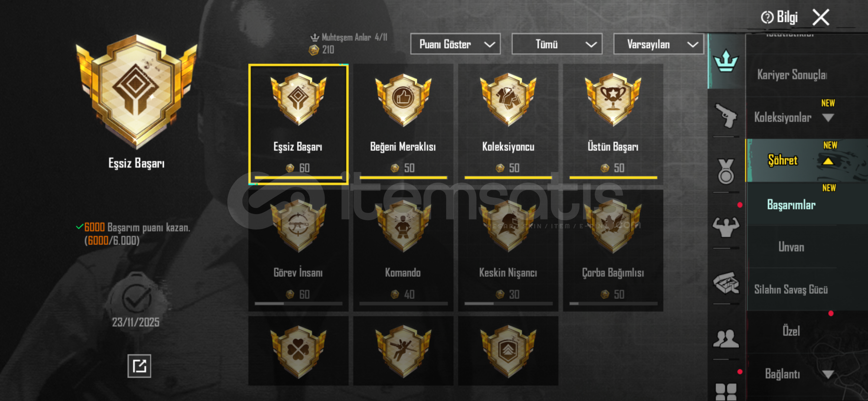Viewport: 868px width, 401px height.
Task: Go to Silahın Savaş Gücü entry
Action: point(791,289)
